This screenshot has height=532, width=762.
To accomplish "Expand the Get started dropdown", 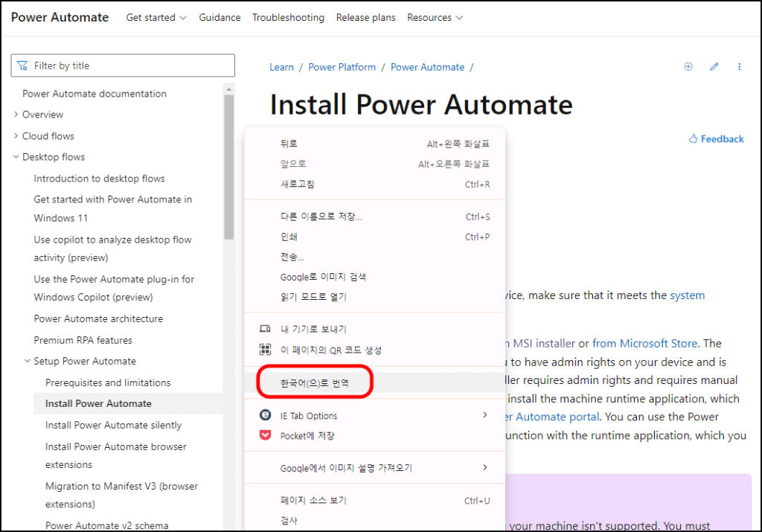I will [156, 18].
